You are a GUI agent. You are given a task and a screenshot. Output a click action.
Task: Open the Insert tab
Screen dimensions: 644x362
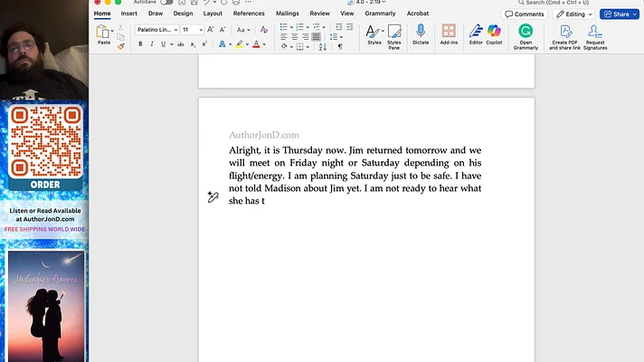coord(129,14)
